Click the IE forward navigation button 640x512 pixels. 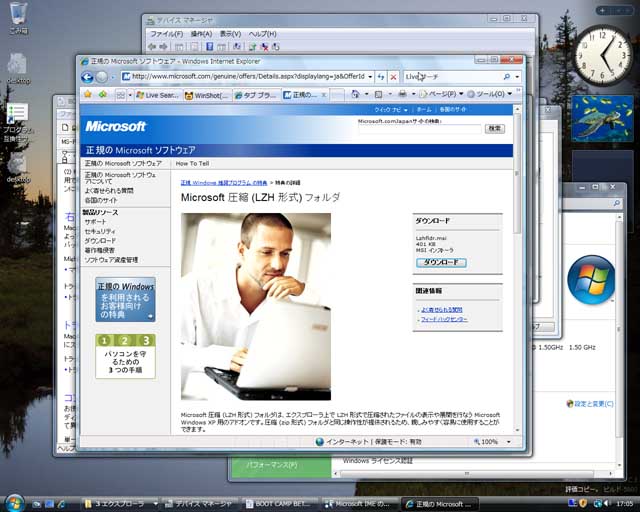pyautogui.click(x=102, y=77)
